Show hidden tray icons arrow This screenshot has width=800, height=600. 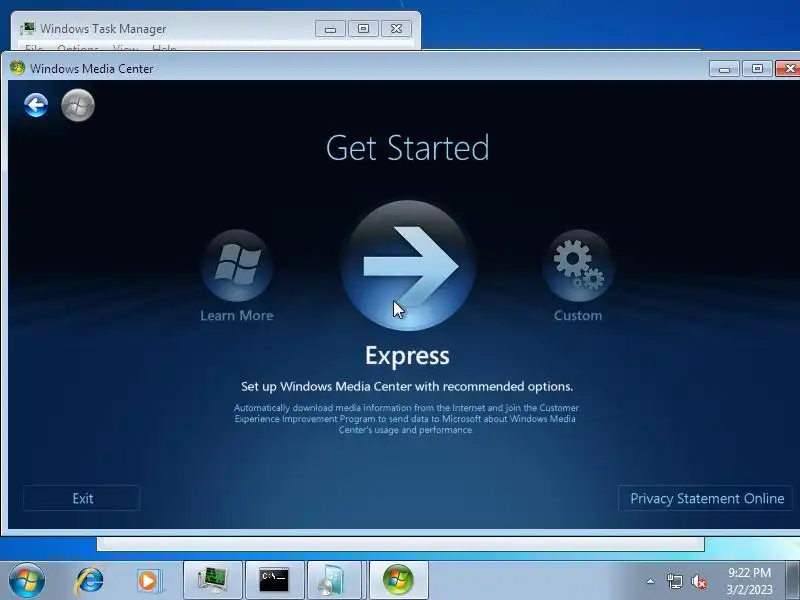650,581
